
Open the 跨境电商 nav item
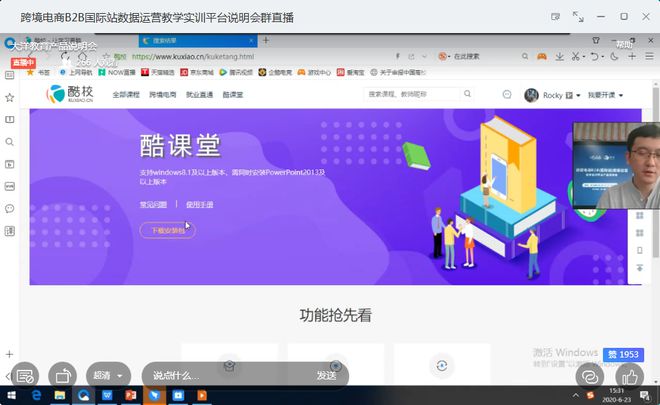click(x=162, y=95)
